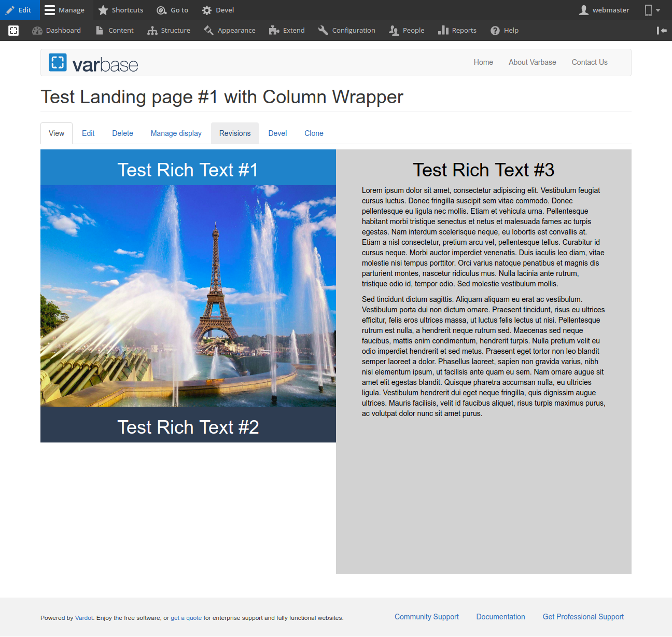Viewport: 672px width, 637px height.
Task: Open the Contact Us menu link
Action: coord(590,62)
